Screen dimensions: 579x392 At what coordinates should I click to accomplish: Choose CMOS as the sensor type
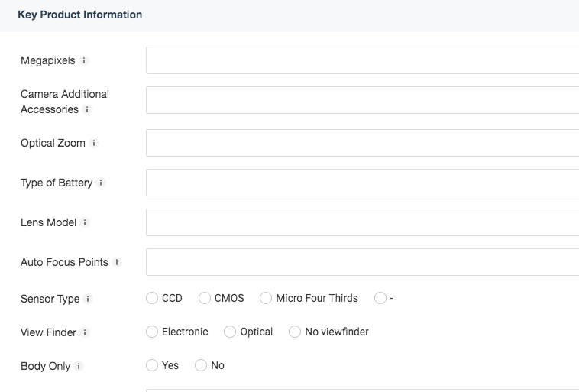(205, 299)
